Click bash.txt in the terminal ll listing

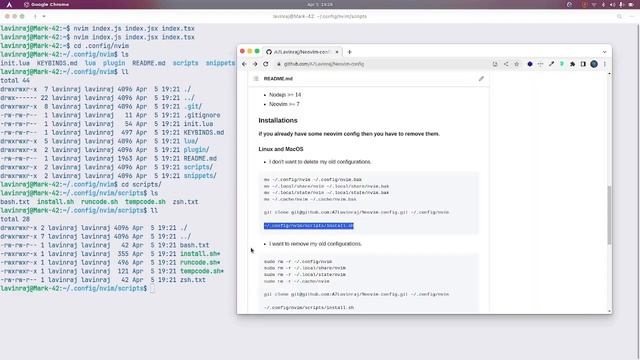point(194,245)
